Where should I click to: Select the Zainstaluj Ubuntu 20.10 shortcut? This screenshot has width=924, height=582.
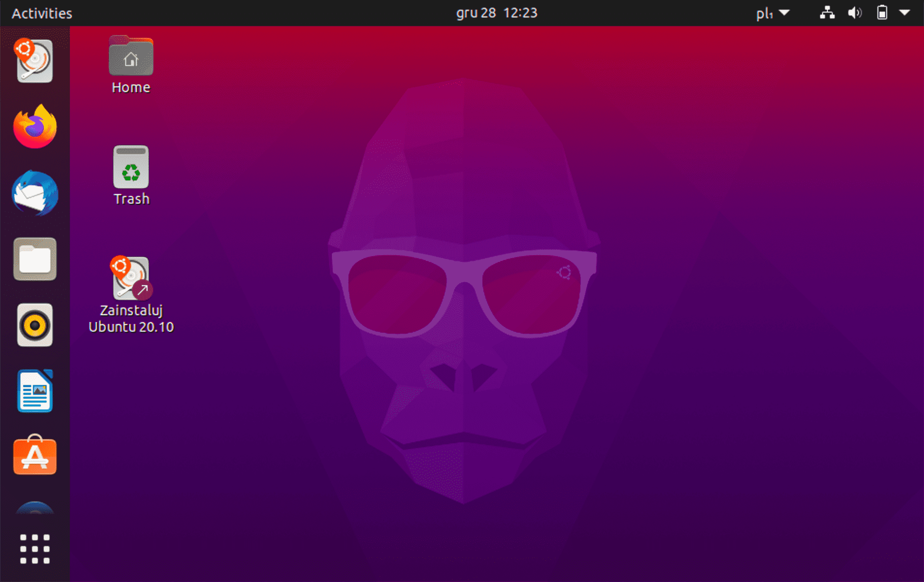pyautogui.click(x=131, y=295)
